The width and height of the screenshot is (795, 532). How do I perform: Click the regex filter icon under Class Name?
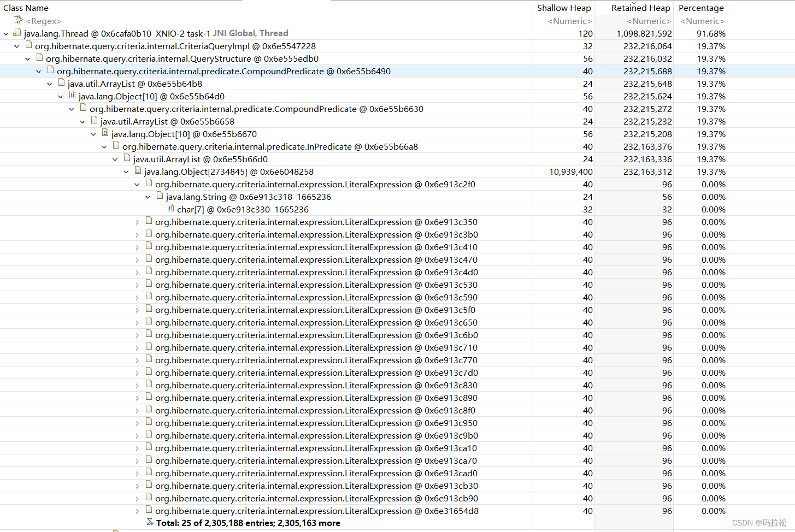(19, 20)
